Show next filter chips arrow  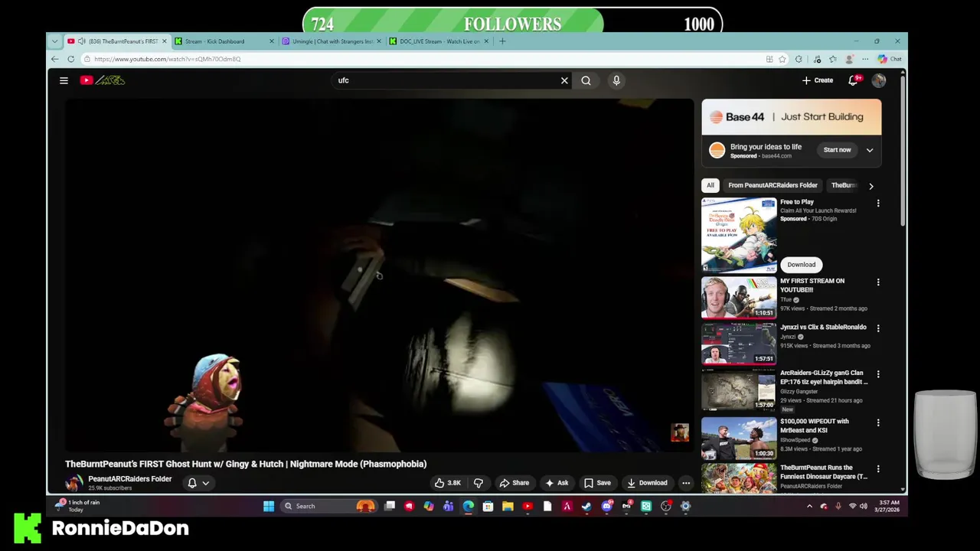coord(871,185)
